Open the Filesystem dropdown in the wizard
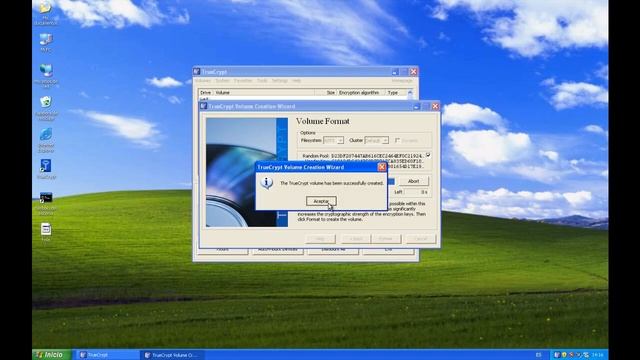This screenshot has width=640, height=360. (333, 140)
